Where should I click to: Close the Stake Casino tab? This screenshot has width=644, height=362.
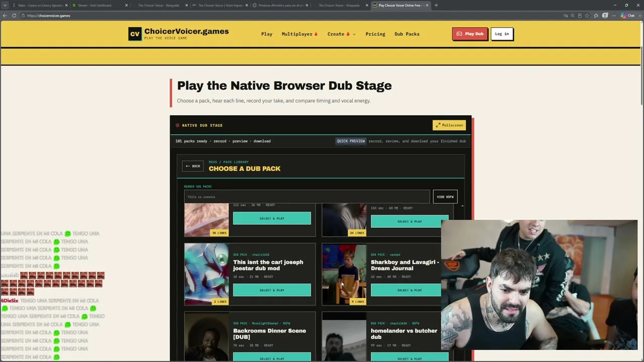(66, 5)
